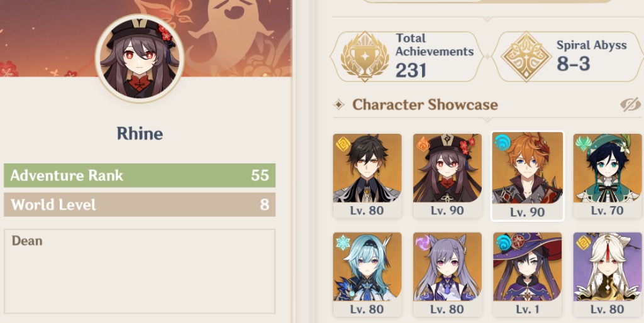Select the Zhongli Lv. 80 showcase card
The width and height of the screenshot is (644, 323).
click(367, 176)
